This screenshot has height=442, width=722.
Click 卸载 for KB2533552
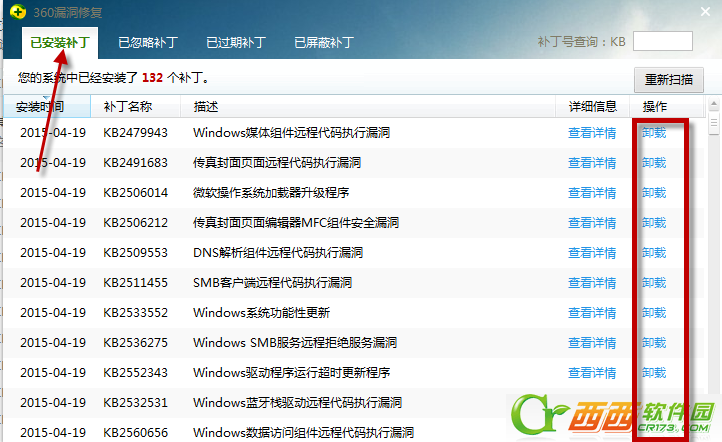(654, 313)
